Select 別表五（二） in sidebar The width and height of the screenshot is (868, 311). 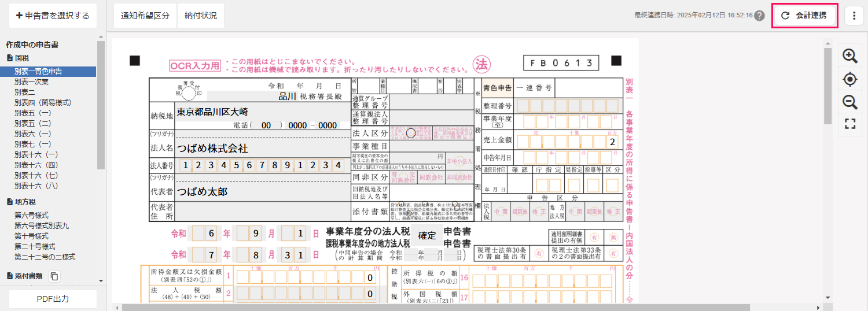tap(33, 123)
